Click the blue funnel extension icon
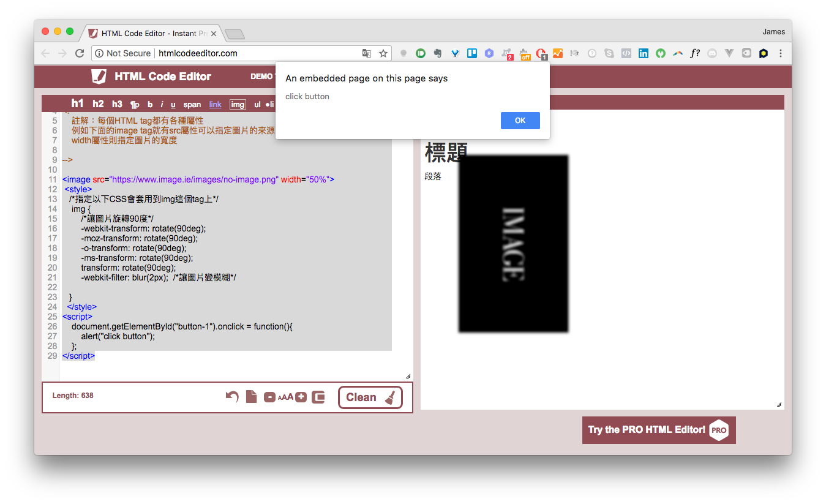This screenshot has width=826, height=504. (455, 53)
